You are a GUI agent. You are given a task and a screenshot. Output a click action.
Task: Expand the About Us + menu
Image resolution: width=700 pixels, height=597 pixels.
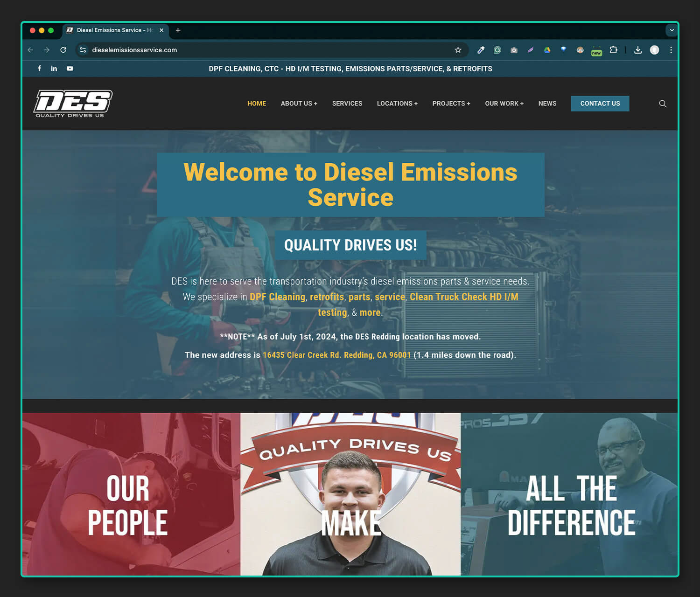click(299, 104)
